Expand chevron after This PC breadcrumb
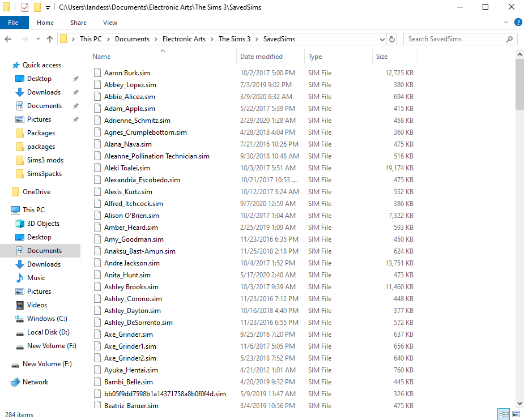524x420 pixels. click(108, 39)
